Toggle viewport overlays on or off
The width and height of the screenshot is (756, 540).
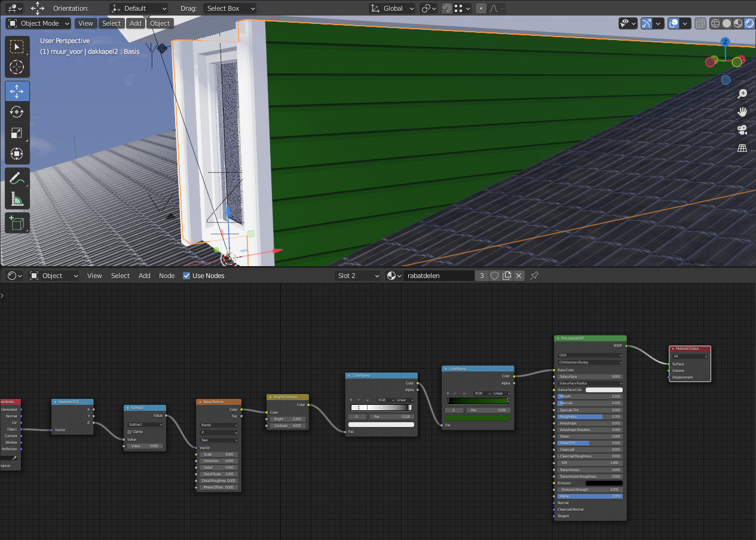pos(673,23)
